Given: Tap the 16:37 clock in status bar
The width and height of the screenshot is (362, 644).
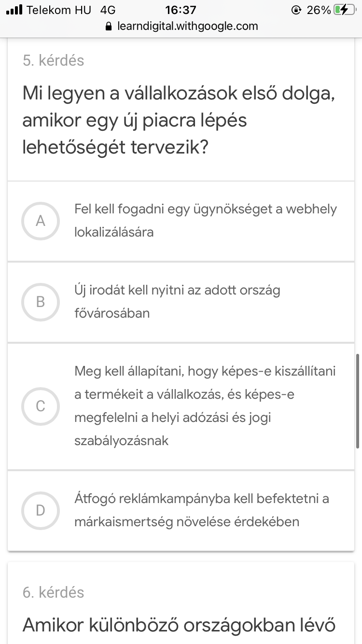Looking at the screenshot, I should click(x=181, y=10).
